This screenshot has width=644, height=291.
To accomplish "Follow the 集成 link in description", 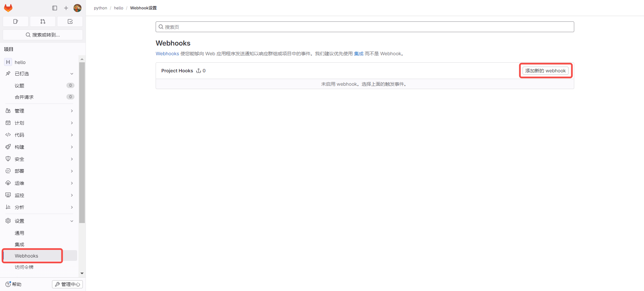I will (359, 54).
